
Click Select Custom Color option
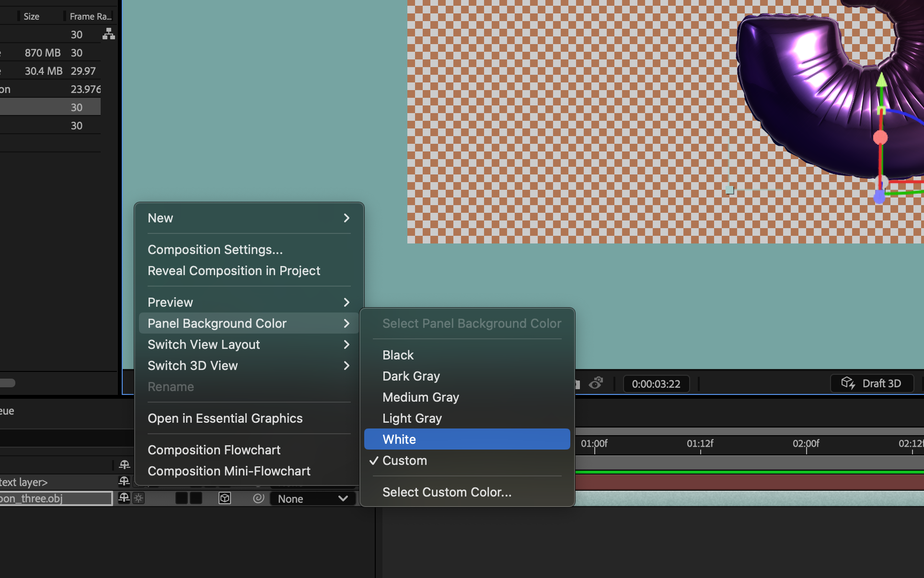coord(447,492)
